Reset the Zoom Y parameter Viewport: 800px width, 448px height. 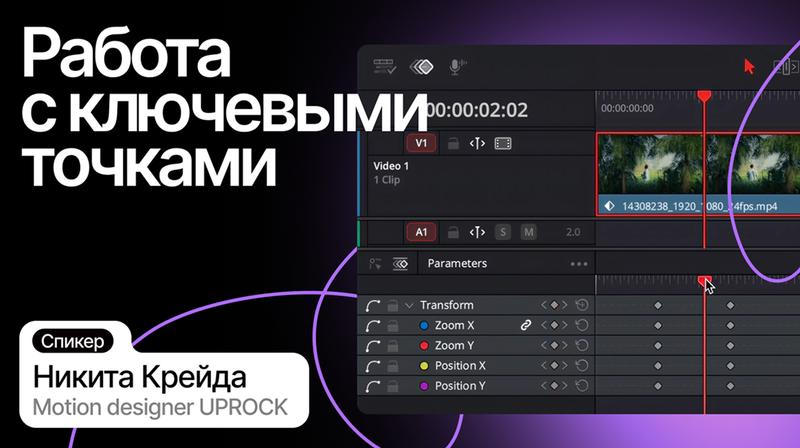tap(582, 345)
